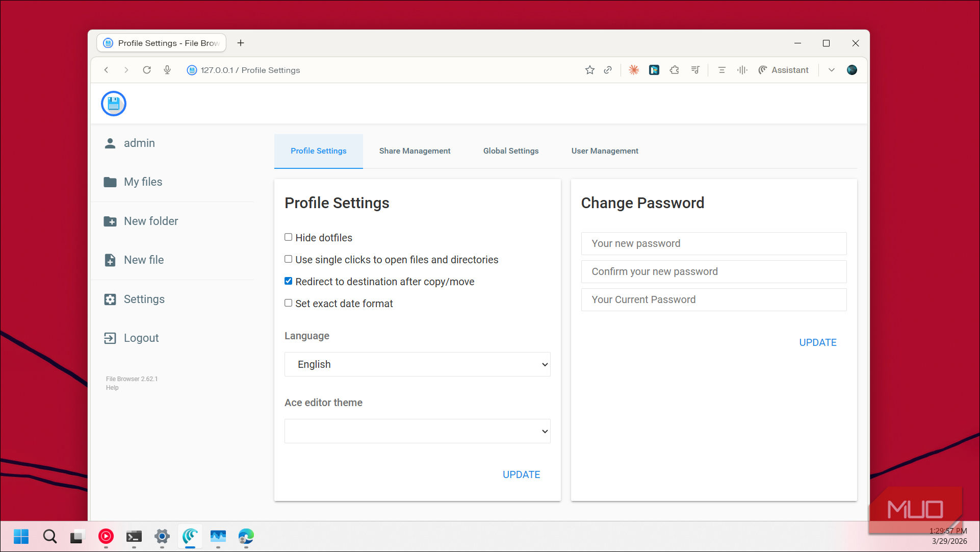Click the New file icon

click(110, 260)
